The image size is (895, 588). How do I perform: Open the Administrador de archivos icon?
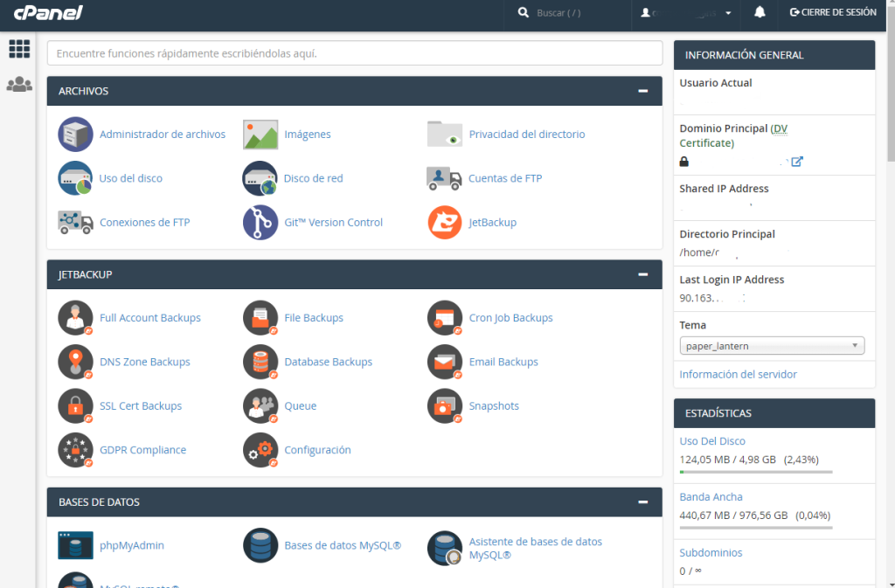(x=75, y=135)
